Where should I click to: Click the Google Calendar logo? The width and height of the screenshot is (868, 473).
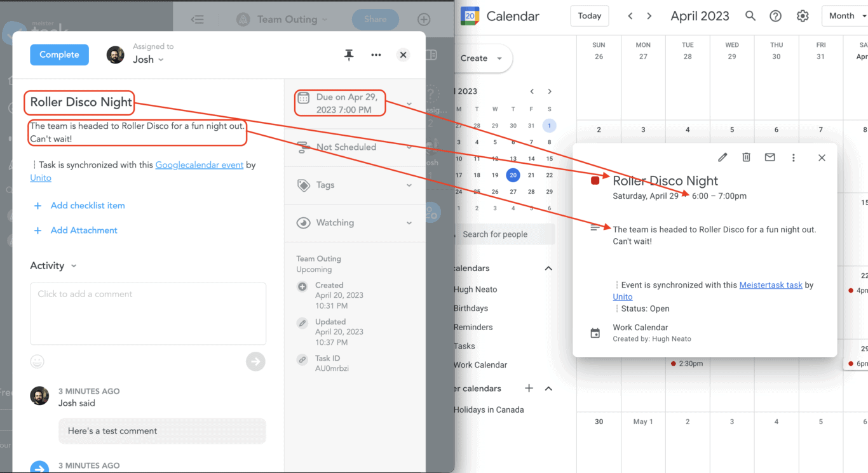[x=470, y=16]
